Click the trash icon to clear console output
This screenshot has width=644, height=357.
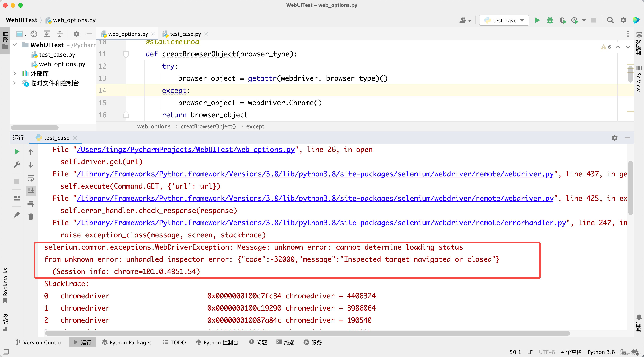click(31, 217)
